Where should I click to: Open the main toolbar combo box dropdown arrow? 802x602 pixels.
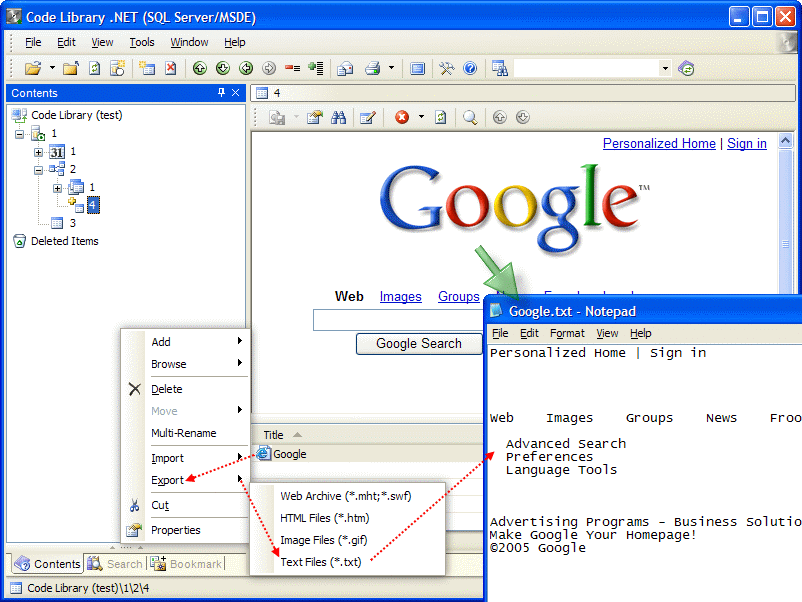pyautogui.click(x=665, y=68)
